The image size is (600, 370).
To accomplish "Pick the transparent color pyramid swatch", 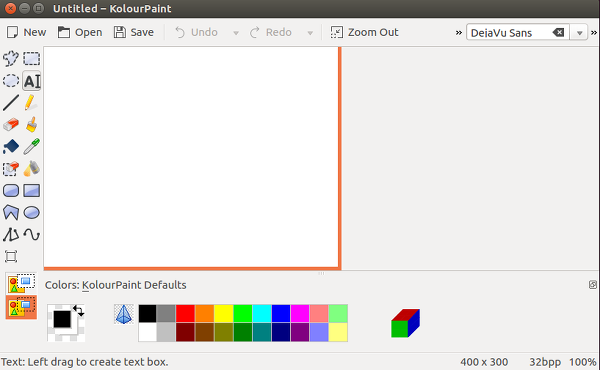I will [x=124, y=314].
